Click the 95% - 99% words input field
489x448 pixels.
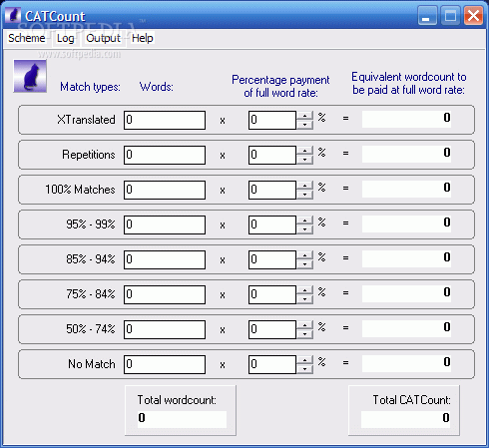[165, 224]
